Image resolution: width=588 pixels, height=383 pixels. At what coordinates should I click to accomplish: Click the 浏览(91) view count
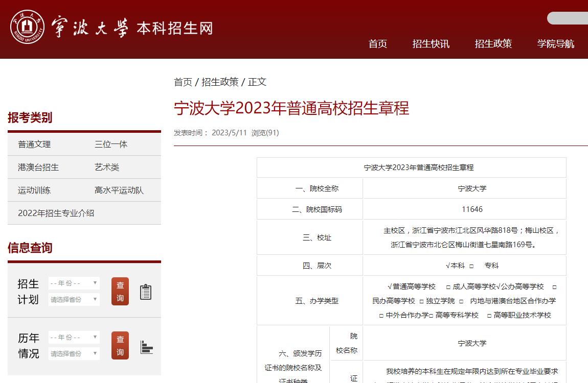tap(265, 133)
